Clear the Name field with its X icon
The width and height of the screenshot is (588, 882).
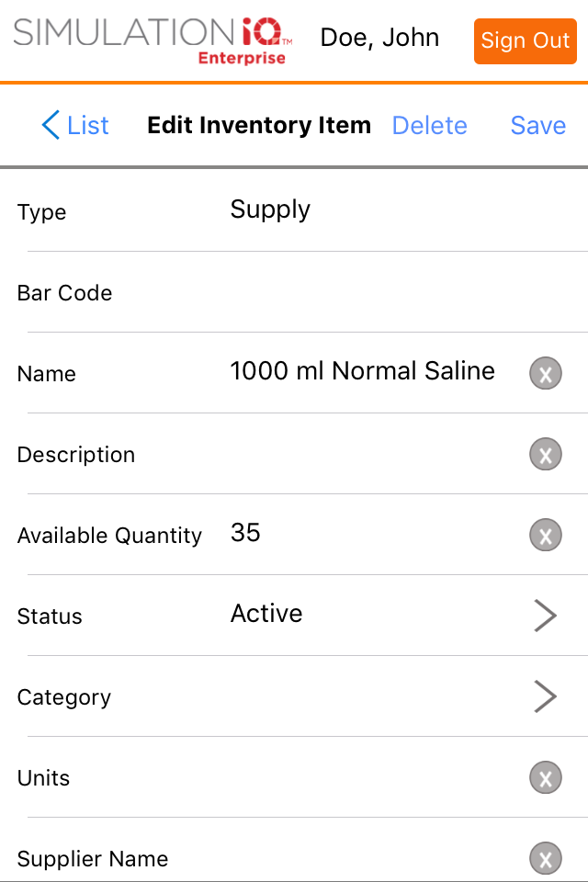pyautogui.click(x=545, y=373)
